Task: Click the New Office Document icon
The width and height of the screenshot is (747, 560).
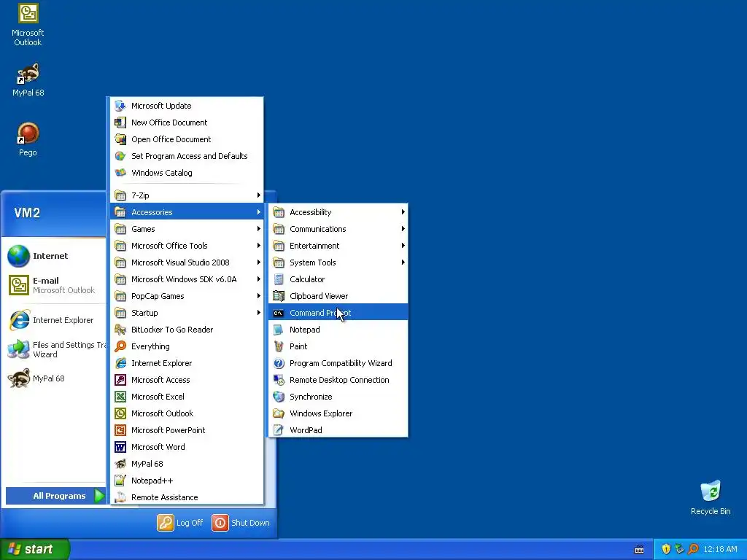Action: click(120, 122)
